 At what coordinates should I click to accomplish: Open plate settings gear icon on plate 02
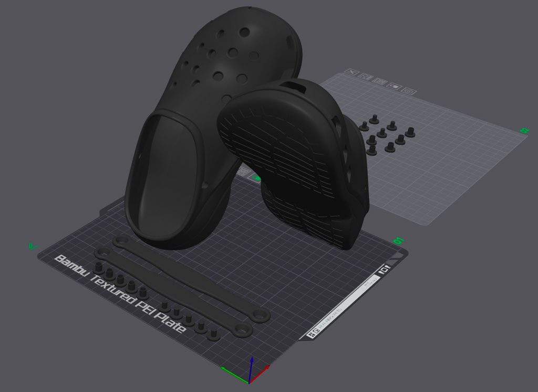click(409, 91)
